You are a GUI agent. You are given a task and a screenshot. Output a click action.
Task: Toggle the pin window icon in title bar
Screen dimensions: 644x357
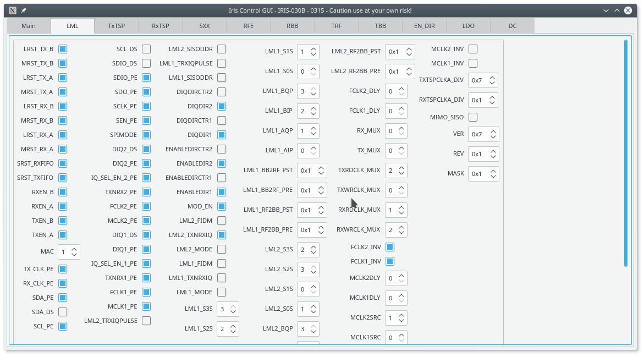point(24,10)
